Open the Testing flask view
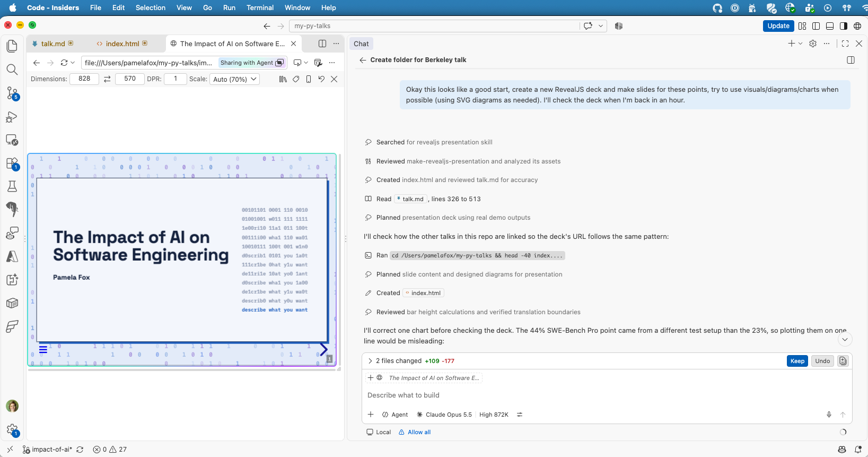The image size is (868, 457). click(12, 186)
